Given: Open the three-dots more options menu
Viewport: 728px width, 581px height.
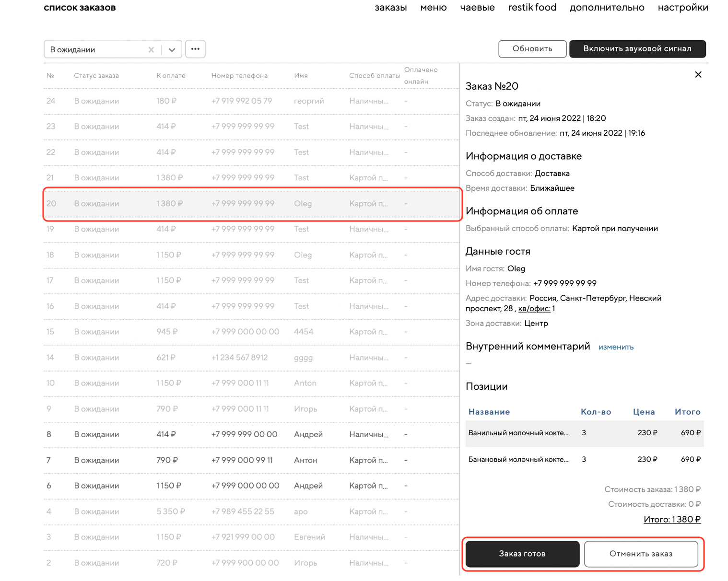Looking at the screenshot, I should pos(195,49).
